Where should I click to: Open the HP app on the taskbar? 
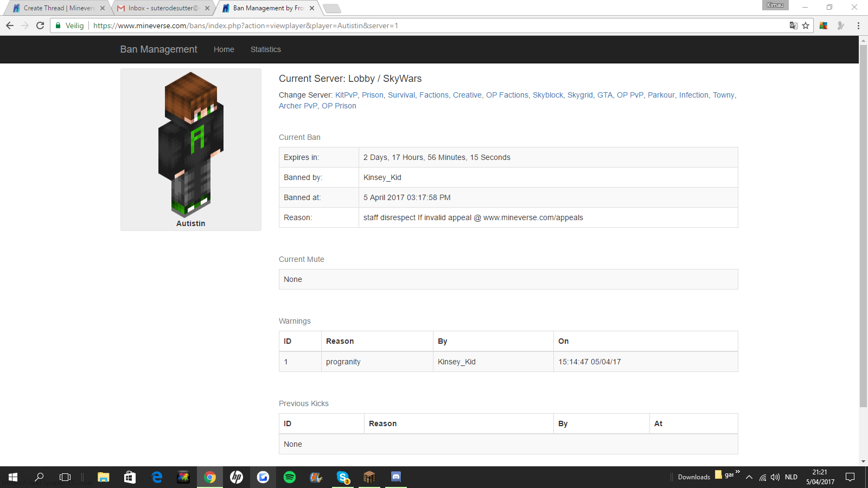[237, 477]
